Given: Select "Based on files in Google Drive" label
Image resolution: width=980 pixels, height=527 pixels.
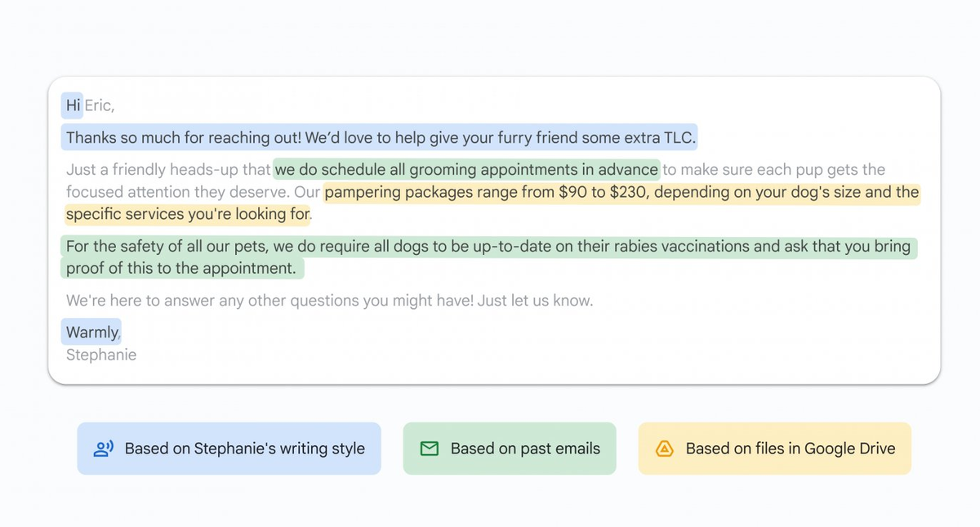Looking at the screenshot, I should (790, 449).
